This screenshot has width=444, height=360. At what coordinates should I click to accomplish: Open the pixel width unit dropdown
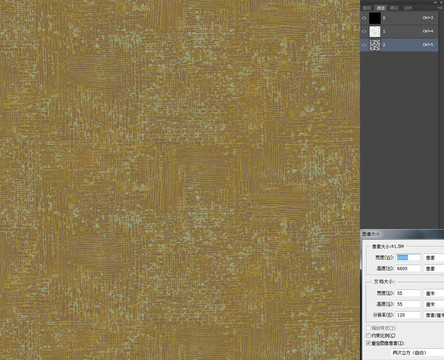(434, 257)
